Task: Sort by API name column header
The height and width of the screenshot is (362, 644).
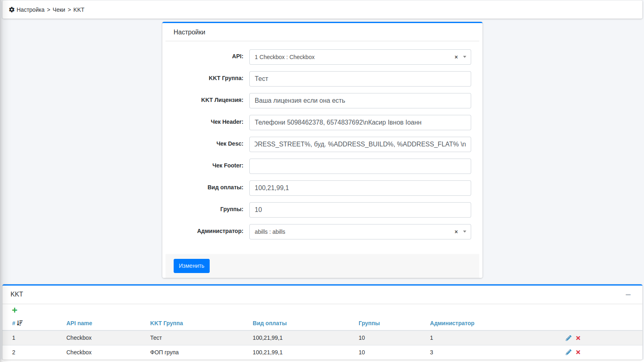Action: coord(79,323)
